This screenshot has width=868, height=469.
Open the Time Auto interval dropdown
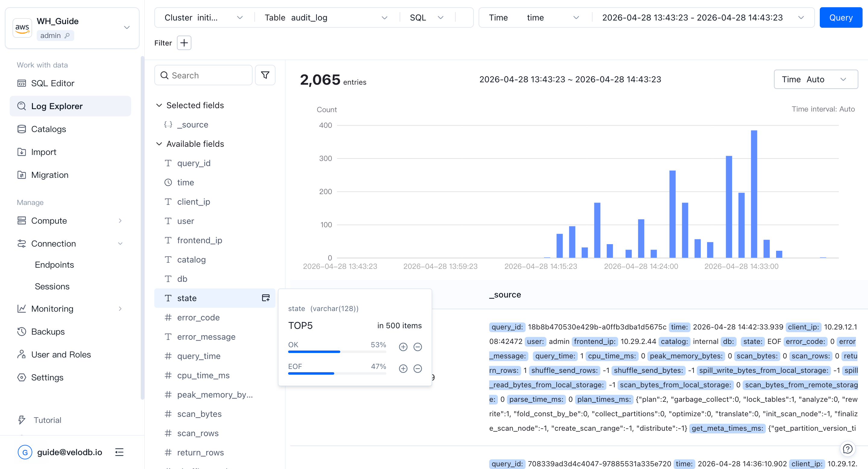coord(816,79)
